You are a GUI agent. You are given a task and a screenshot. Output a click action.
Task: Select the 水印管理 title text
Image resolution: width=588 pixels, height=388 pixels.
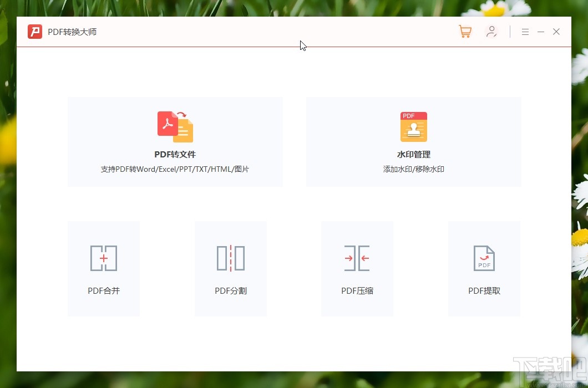pos(414,154)
